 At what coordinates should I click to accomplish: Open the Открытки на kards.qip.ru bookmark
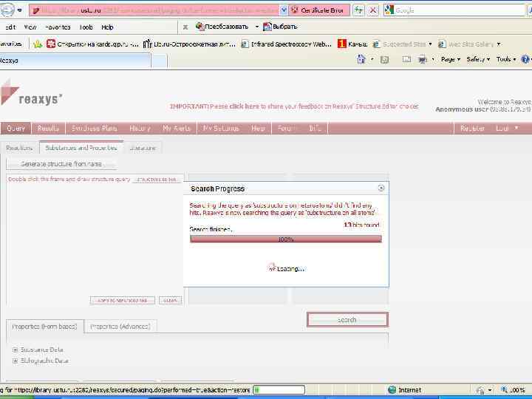point(92,44)
